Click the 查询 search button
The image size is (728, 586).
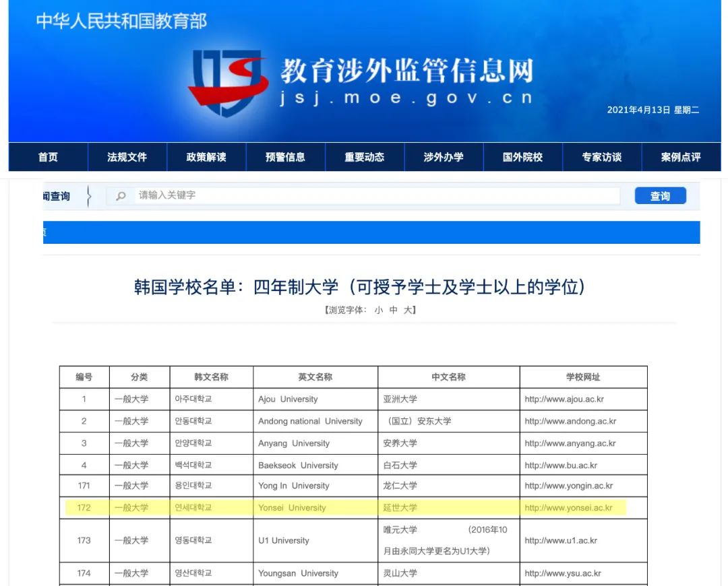click(x=660, y=196)
